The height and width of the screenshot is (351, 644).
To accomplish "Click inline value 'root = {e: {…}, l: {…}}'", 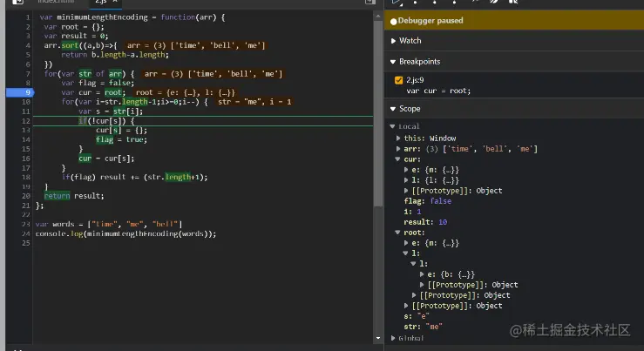I will 186,92.
